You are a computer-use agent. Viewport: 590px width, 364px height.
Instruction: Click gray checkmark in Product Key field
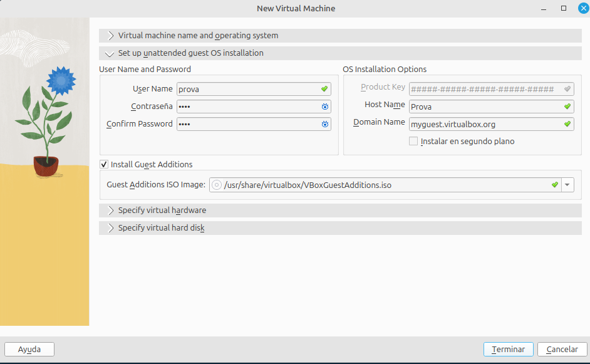pyautogui.click(x=567, y=89)
